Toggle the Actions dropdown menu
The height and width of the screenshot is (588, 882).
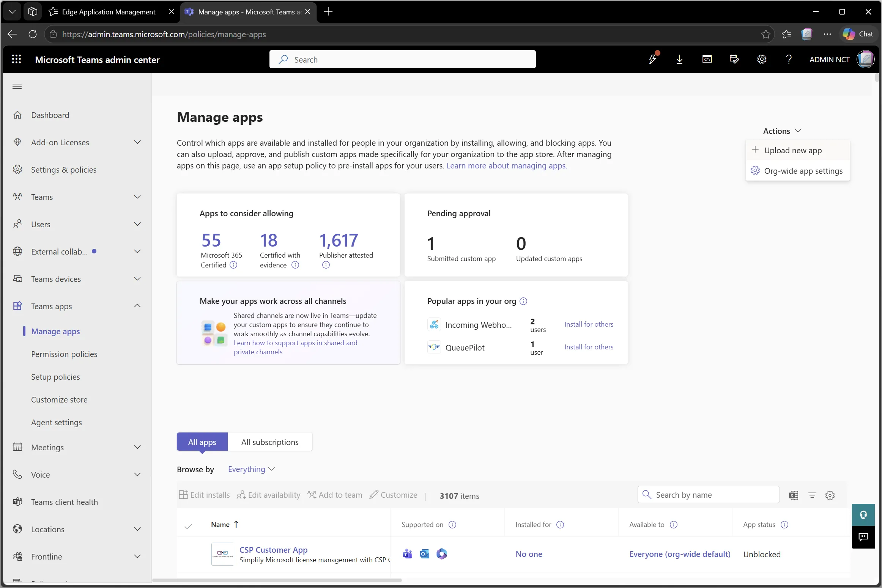(x=782, y=131)
